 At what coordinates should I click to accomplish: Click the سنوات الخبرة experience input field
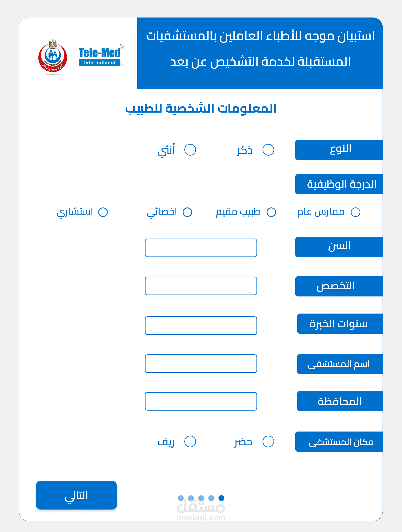click(x=201, y=325)
